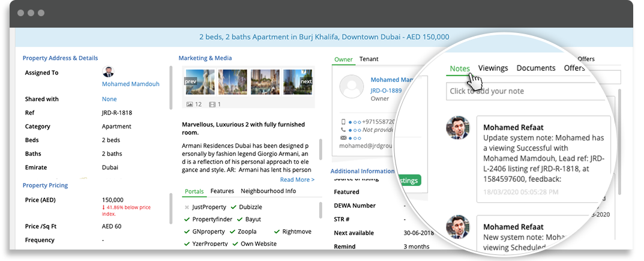Click the green check next to Own Website

235,244
